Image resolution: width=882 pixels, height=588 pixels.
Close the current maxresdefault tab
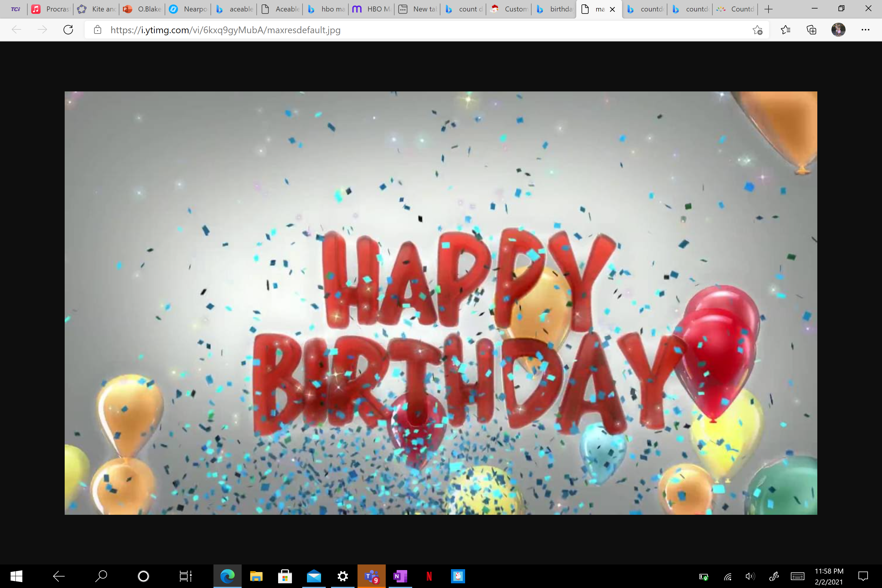coord(612,9)
